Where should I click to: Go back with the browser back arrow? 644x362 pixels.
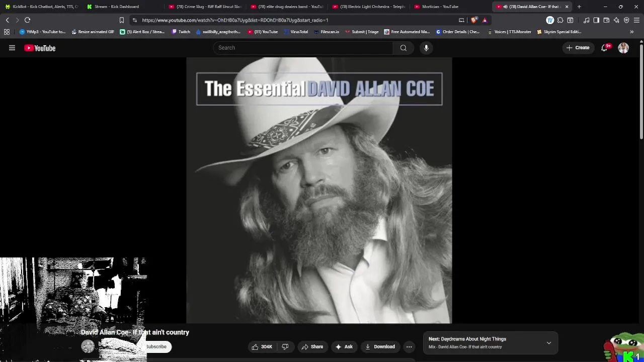(x=7, y=20)
